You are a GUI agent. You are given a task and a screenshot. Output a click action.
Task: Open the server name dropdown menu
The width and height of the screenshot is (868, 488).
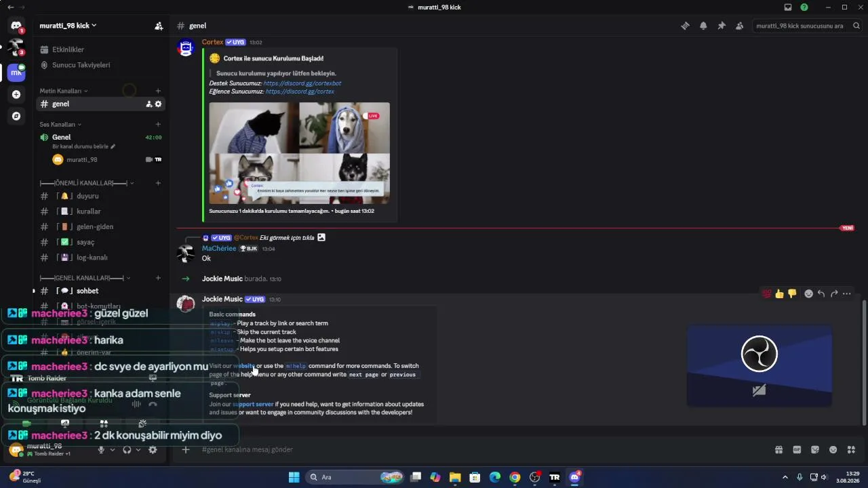68,26
